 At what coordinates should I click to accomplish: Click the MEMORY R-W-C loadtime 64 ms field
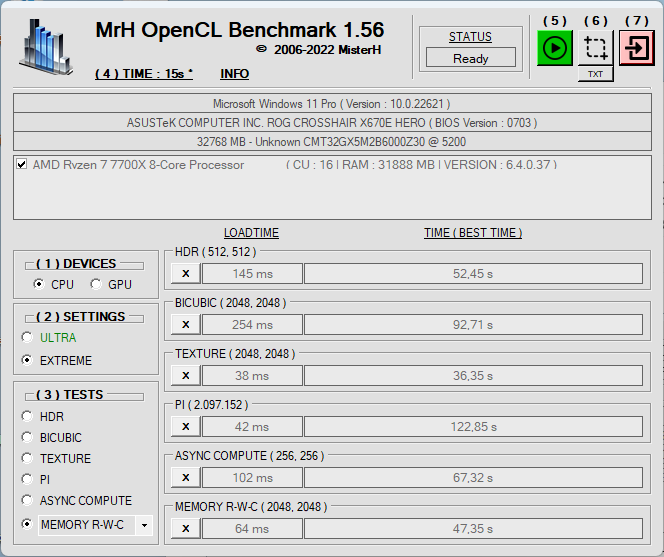point(252,529)
